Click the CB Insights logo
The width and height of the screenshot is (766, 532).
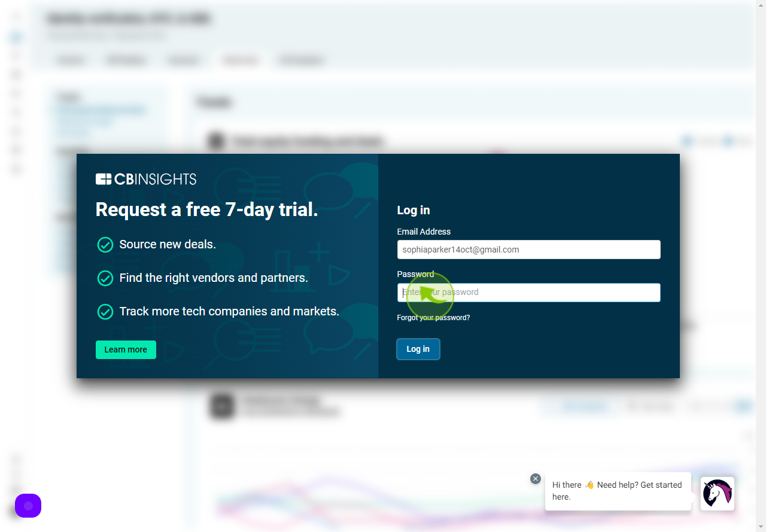coord(146,179)
